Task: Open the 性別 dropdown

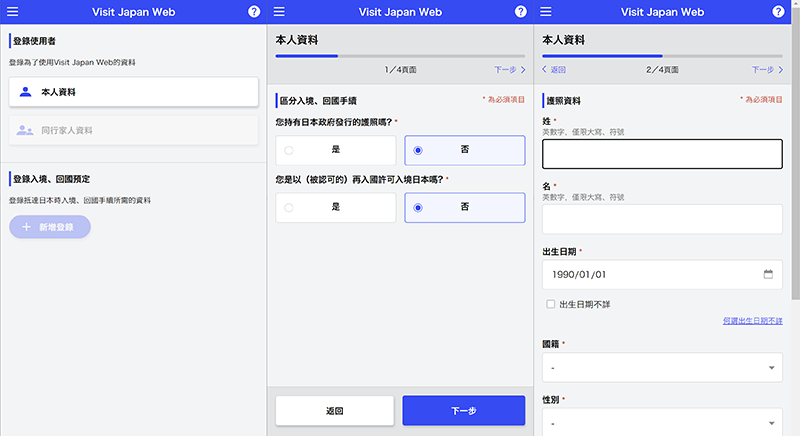Action: (662, 422)
